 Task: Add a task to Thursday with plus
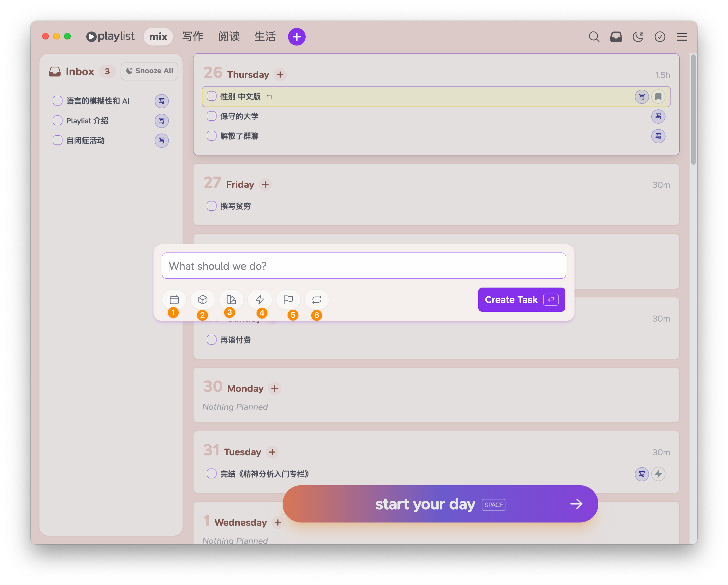(x=280, y=75)
